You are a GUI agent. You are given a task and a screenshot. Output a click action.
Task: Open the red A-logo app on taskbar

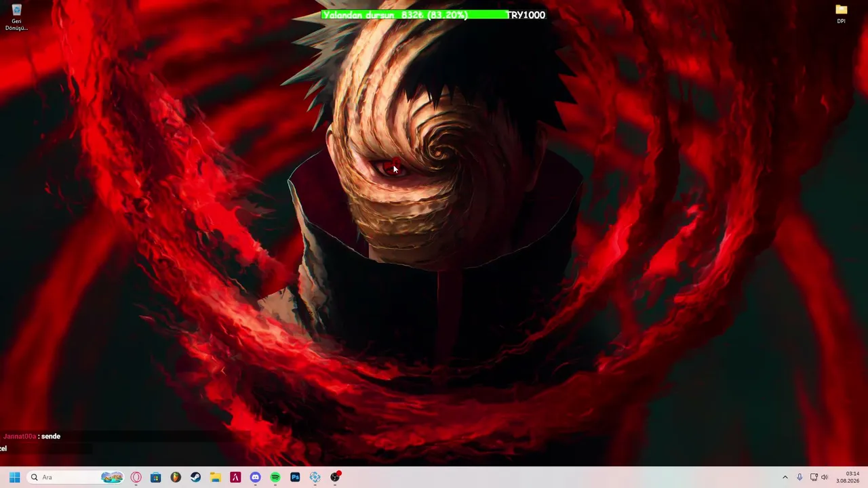point(235,477)
